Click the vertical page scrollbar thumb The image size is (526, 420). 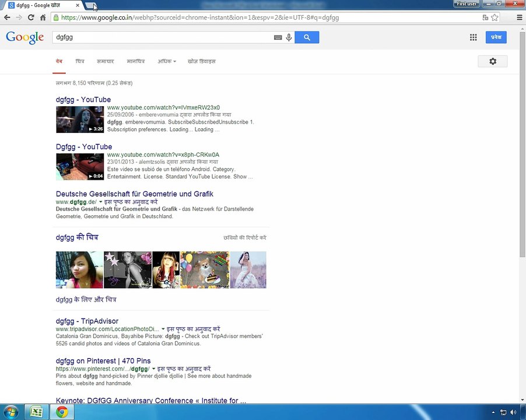coord(523,144)
